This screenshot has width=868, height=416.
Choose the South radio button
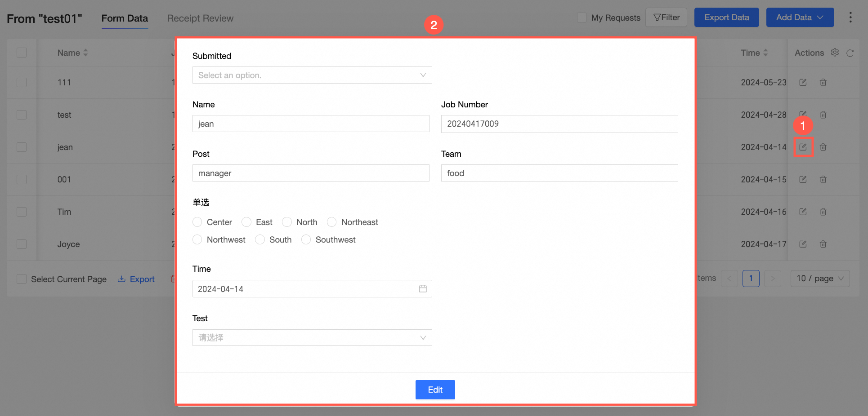[260, 239]
